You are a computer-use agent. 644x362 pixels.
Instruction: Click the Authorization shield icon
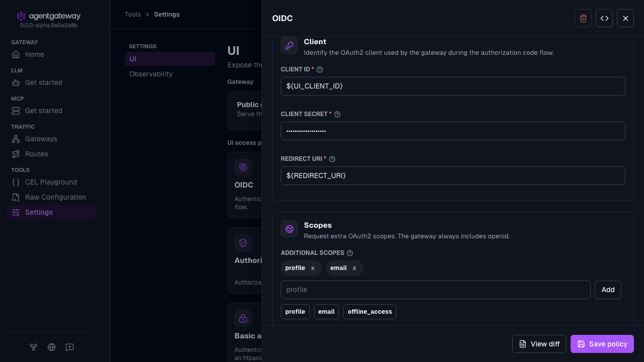243,243
